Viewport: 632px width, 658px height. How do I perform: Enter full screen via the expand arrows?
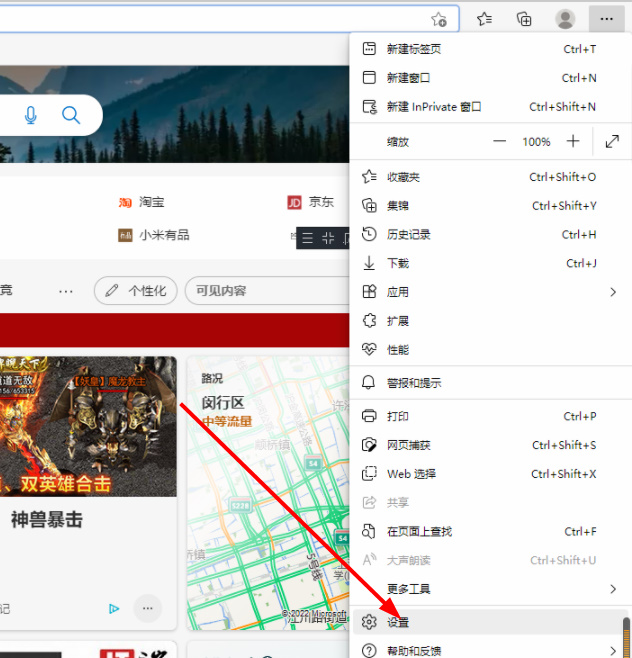pyautogui.click(x=612, y=141)
